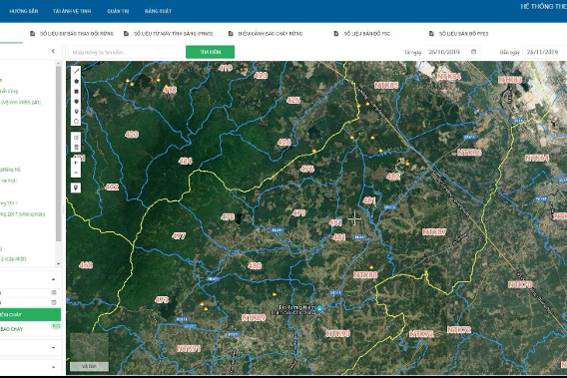Select the draw line tool on the map
Screen dimensions: 567x378
click(x=76, y=71)
